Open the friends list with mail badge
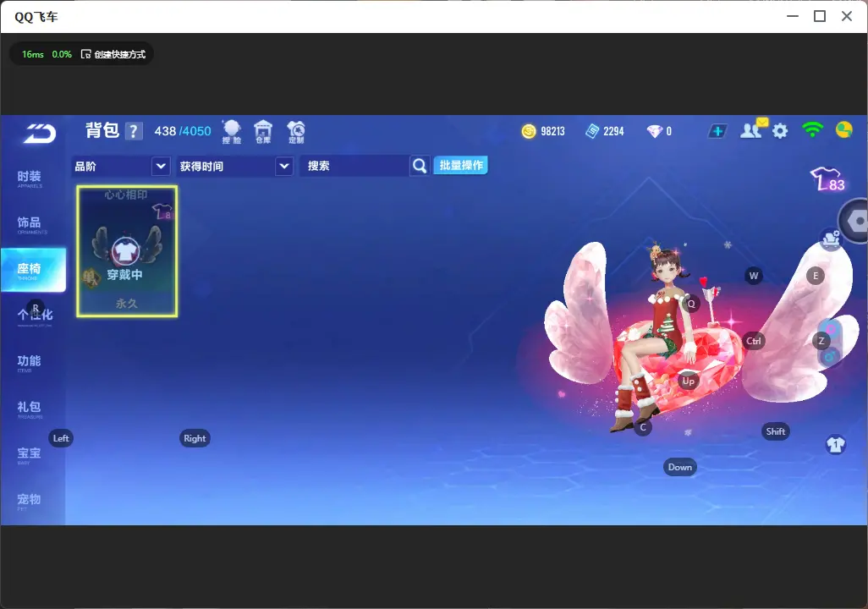This screenshot has width=868, height=609. pyautogui.click(x=754, y=129)
